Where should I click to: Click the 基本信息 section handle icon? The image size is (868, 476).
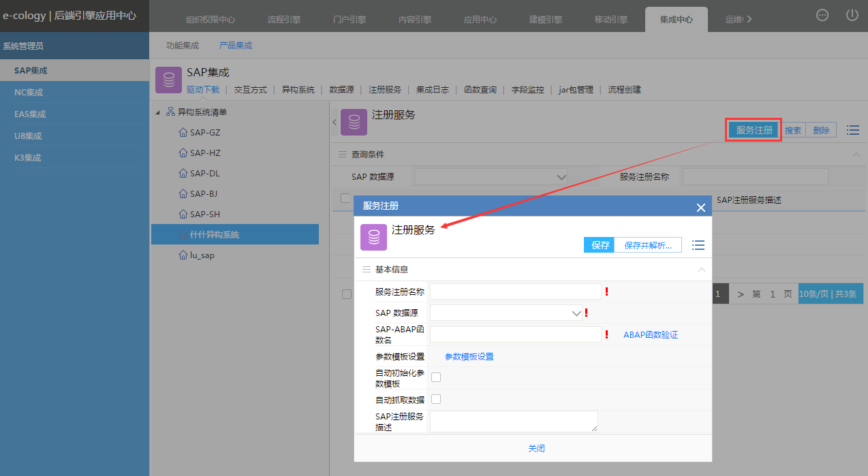coord(367,270)
